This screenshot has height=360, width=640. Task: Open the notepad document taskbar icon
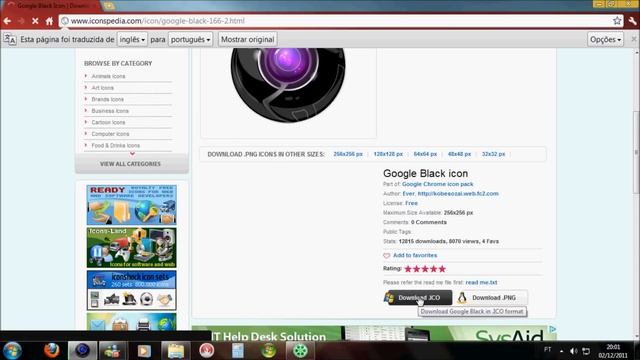[x=238, y=351]
